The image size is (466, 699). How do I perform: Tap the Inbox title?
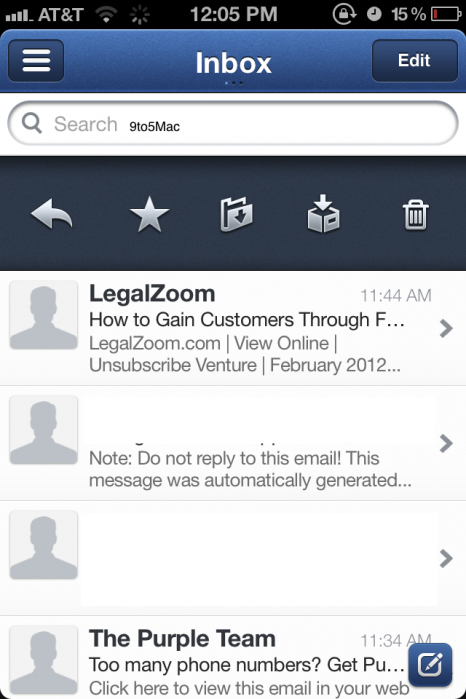pos(233,63)
